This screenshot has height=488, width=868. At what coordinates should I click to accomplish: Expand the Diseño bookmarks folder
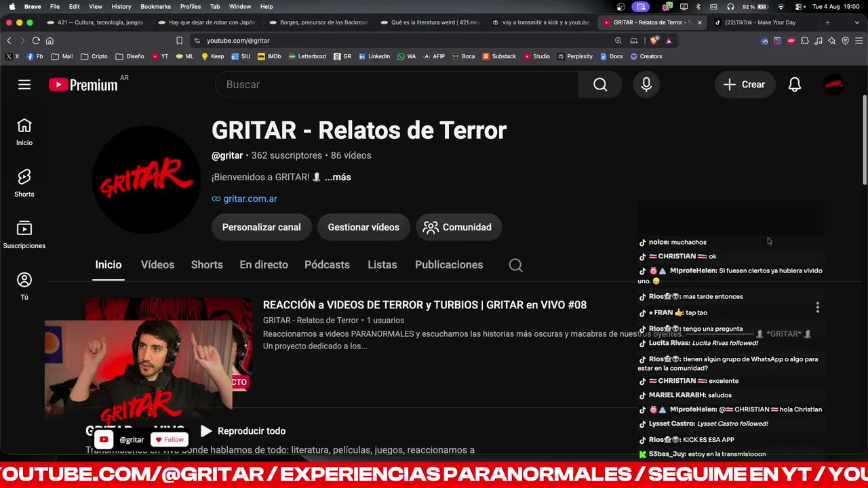pos(130,56)
